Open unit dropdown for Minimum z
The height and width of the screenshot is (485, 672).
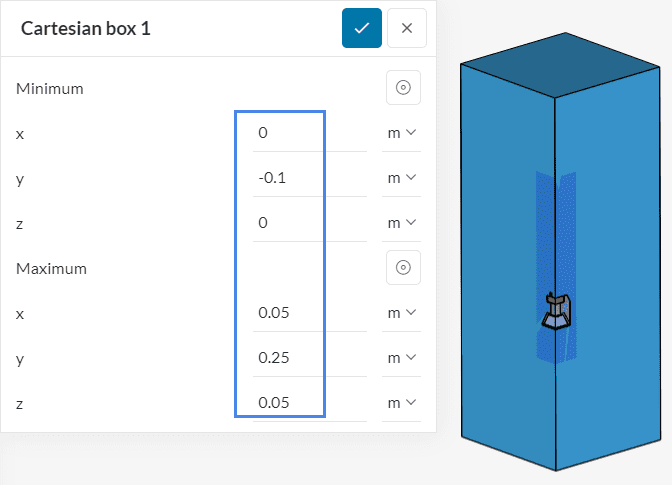point(401,223)
